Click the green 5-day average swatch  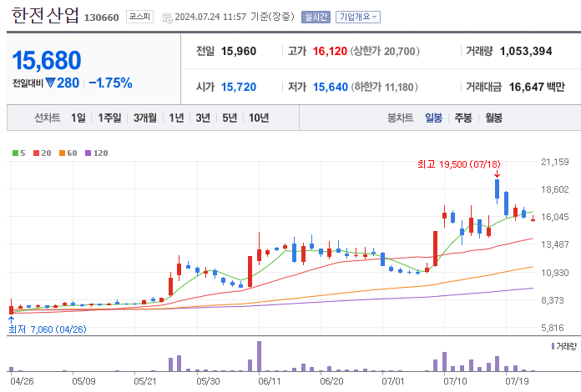coord(15,153)
